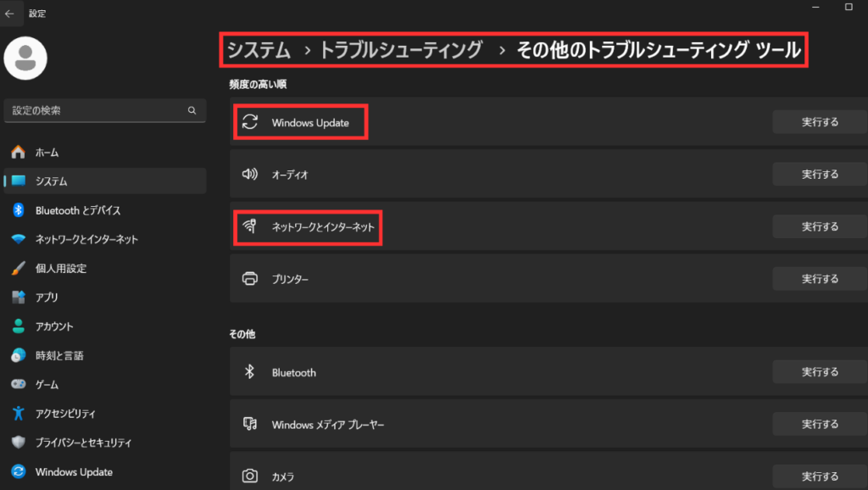Image resolution: width=868 pixels, height=490 pixels.
Task: Click the 頻度の高い順 section heading
Action: [258, 84]
